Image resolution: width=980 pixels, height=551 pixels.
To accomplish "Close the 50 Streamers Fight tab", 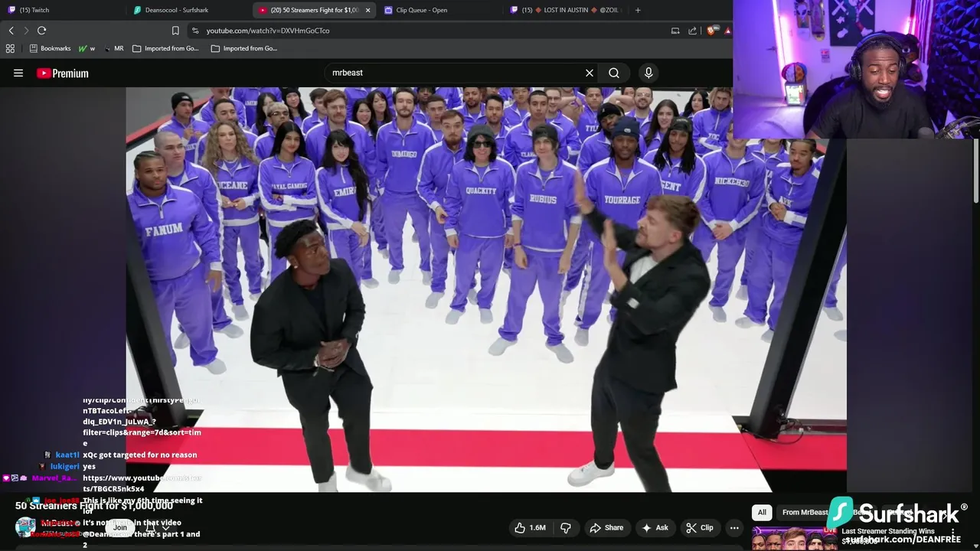I will point(368,10).
